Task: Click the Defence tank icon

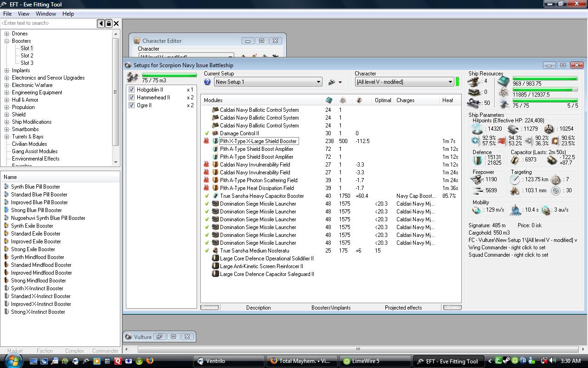Action: 478,160
